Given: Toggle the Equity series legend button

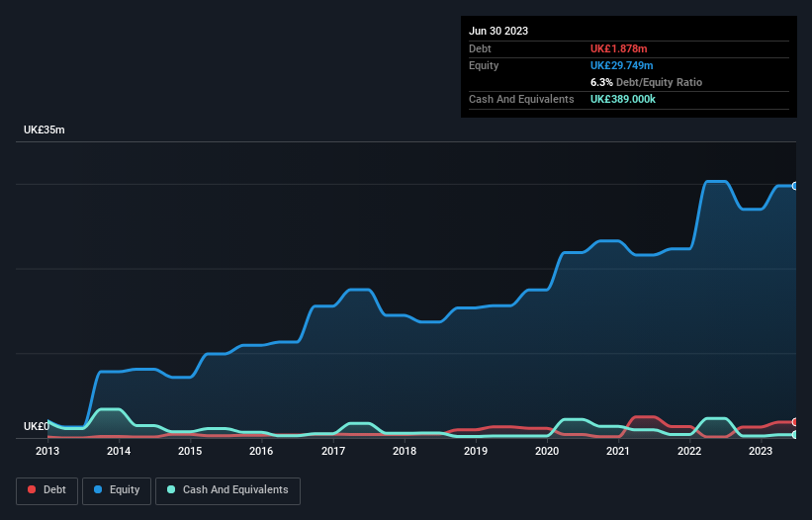Looking at the screenshot, I should [x=117, y=490].
